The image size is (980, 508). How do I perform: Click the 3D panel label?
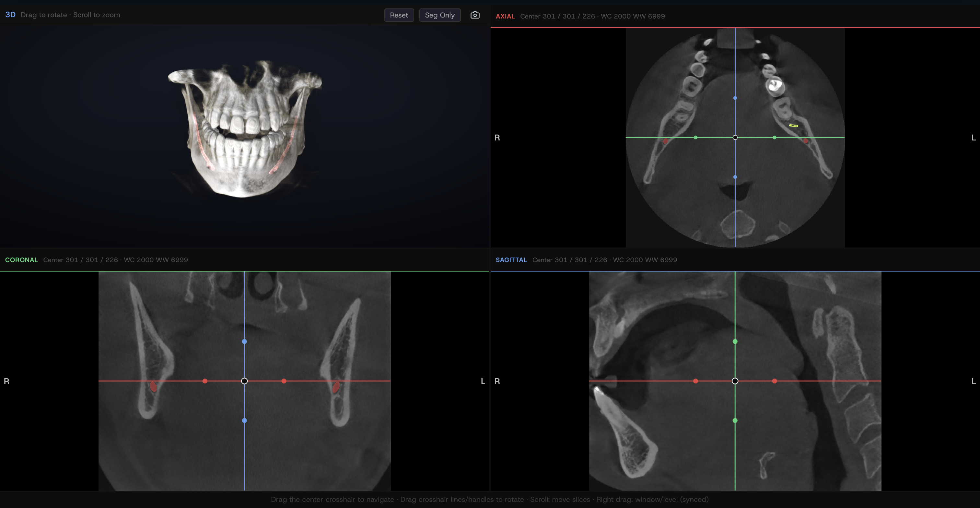10,15
